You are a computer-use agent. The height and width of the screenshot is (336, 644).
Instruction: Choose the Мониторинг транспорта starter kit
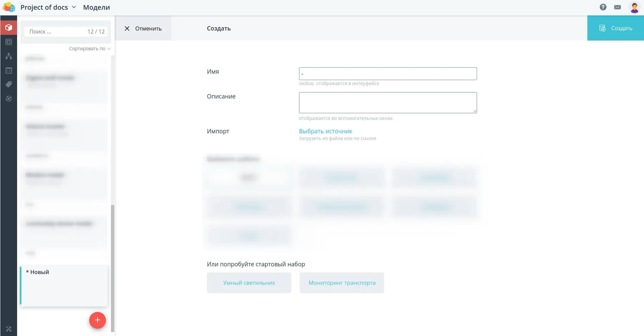342,283
